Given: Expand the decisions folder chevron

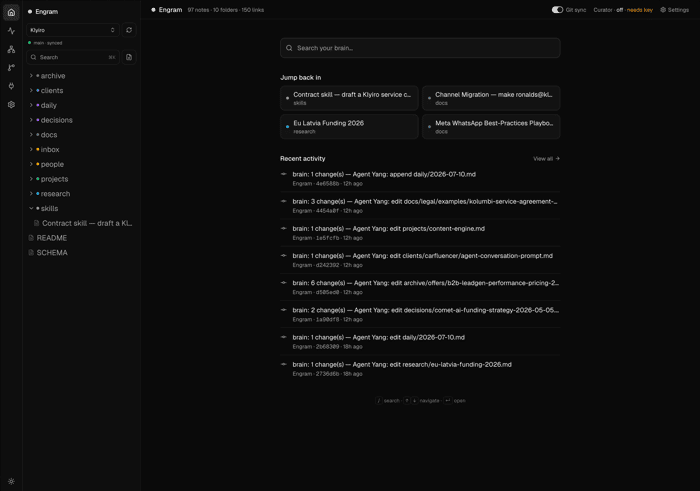Looking at the screenshot, I should point(31,120).
